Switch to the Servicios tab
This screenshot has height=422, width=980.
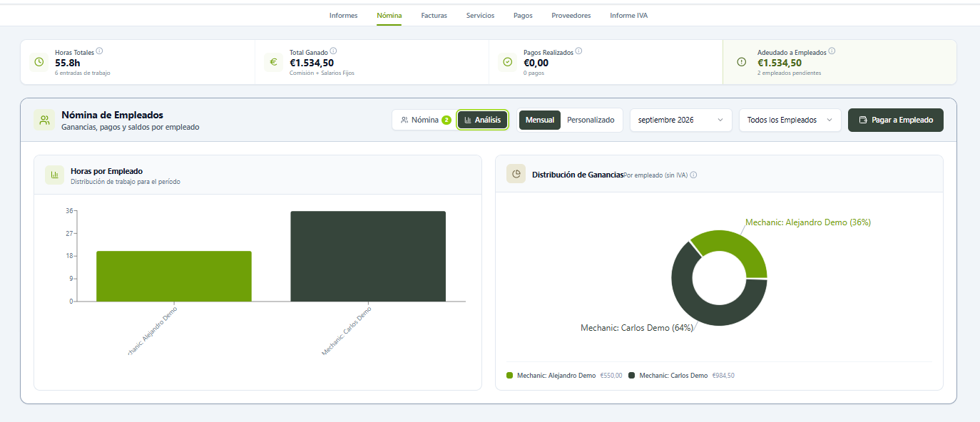click(x=480, y=16)
